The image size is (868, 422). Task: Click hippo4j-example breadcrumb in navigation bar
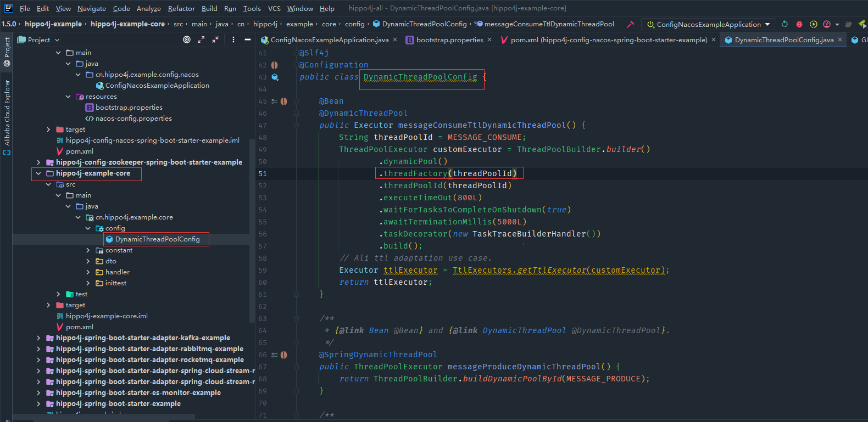coord(53,24)
